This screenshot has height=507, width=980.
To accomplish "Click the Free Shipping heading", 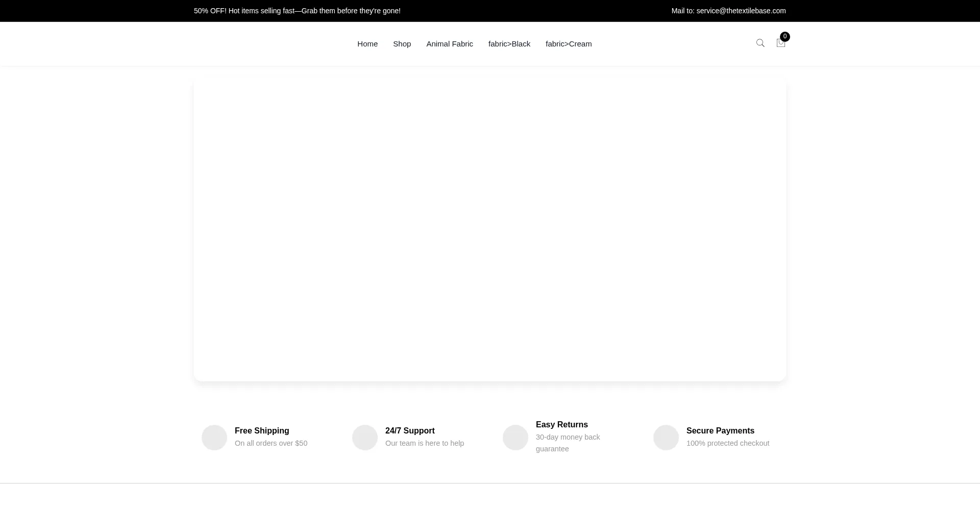I will (x=262, y=431).
